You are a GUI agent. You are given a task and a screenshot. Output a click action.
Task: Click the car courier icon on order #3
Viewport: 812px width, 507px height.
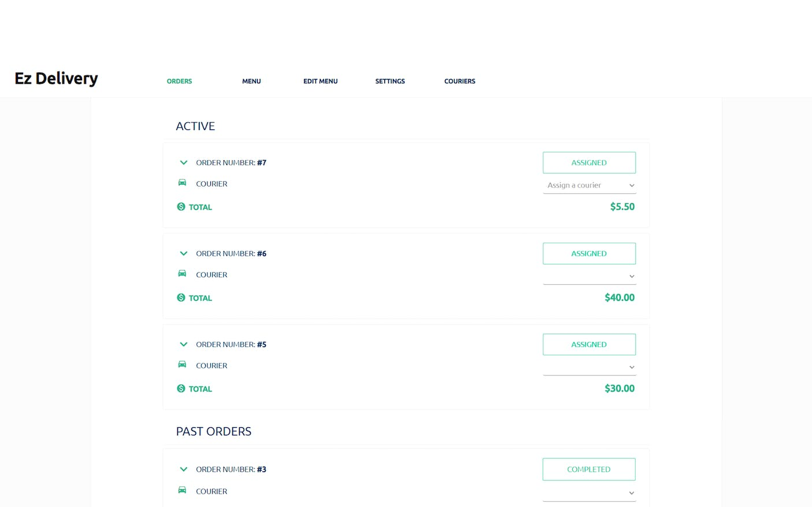[x=182, y=490]
